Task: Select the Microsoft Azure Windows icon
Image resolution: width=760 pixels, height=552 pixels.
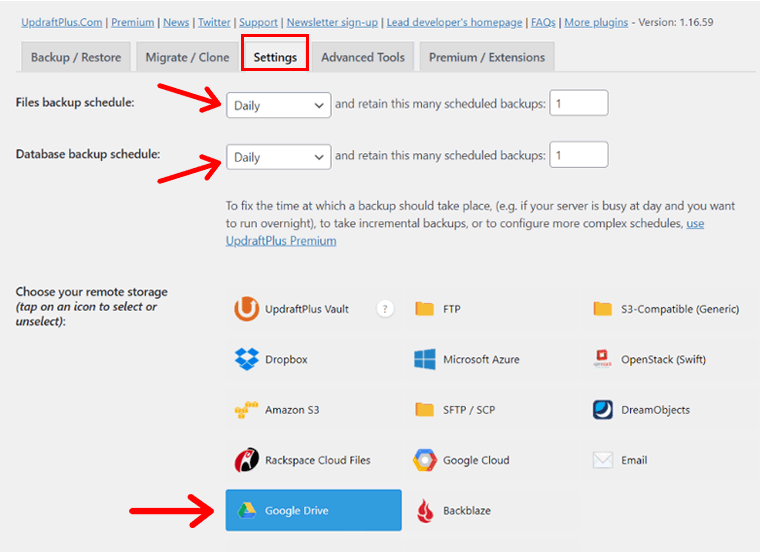Action: pos(425,359)
